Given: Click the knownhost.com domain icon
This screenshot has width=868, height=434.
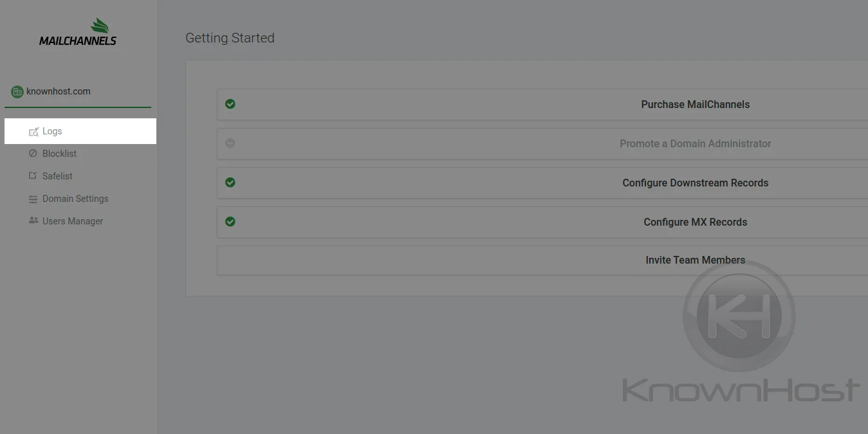Looking at the screenshot, I should tap(17, 92).
